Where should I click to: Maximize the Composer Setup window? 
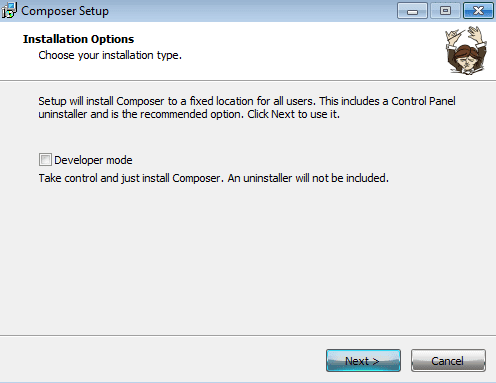pyautogui.click(x=445, y=11)
